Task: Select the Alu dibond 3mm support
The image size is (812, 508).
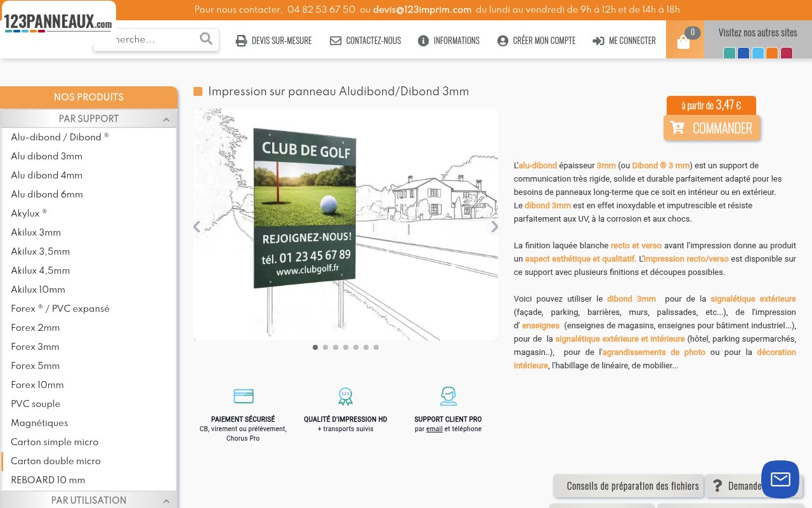Action: click(46, 156)
